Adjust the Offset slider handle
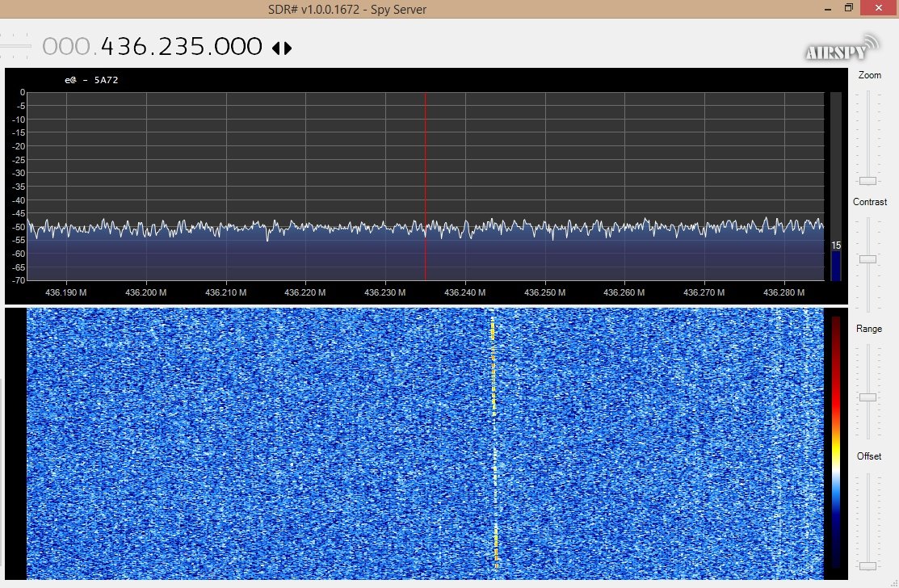Viewport: 899px width, 588px height. (867, 565)
